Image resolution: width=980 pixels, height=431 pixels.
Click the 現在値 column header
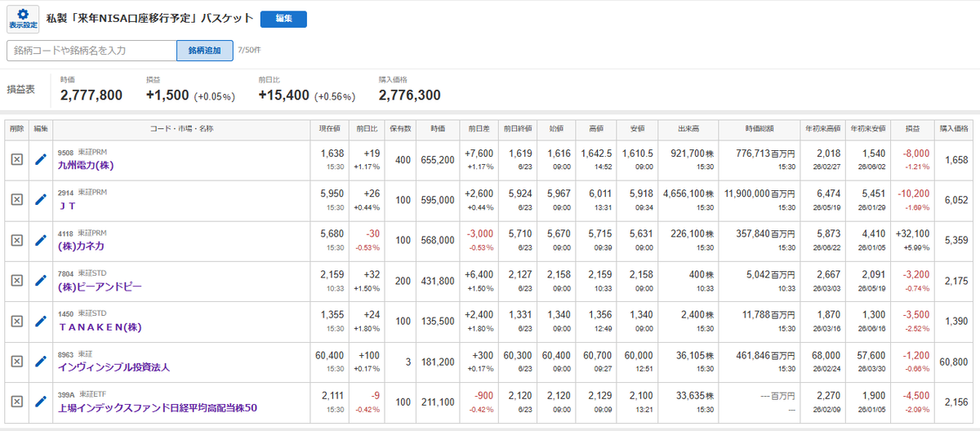coord(330,129)
